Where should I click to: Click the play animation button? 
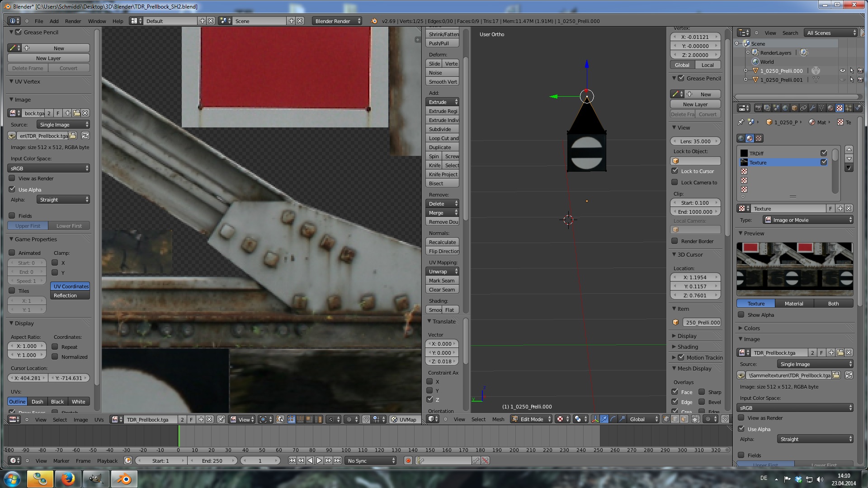pyautogui.click(x=319, y=460)
